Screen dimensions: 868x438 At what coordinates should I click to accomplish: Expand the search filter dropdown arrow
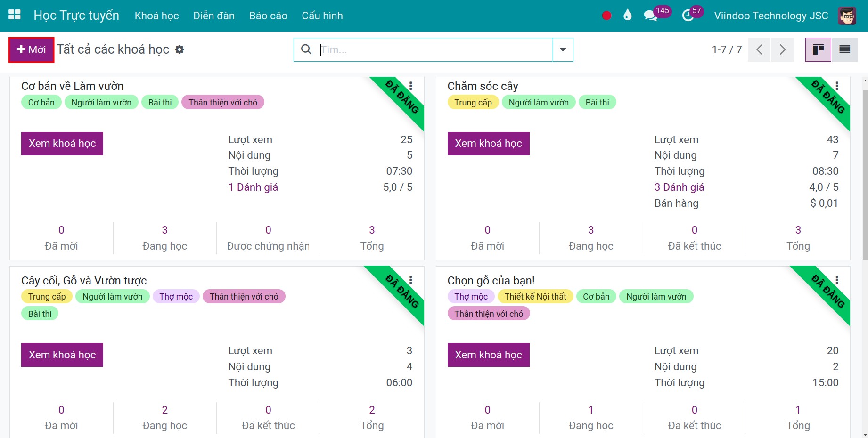[x=563, y=49]
